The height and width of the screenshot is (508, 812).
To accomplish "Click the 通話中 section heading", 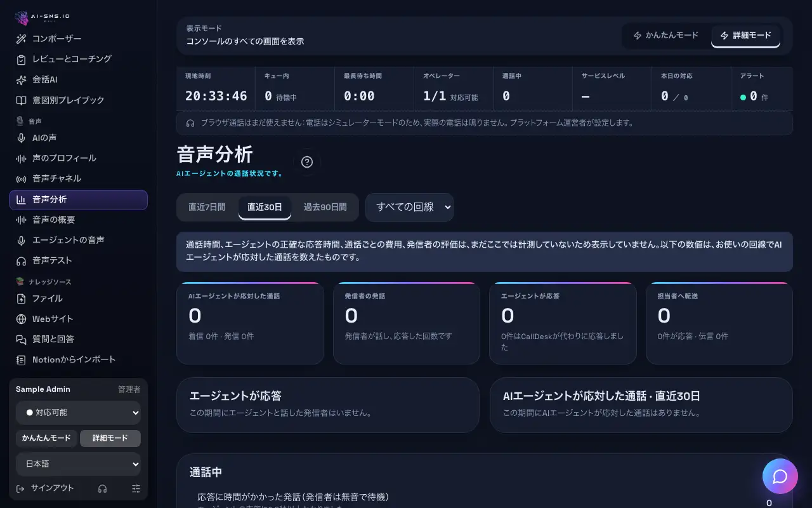I will (206, 472).
